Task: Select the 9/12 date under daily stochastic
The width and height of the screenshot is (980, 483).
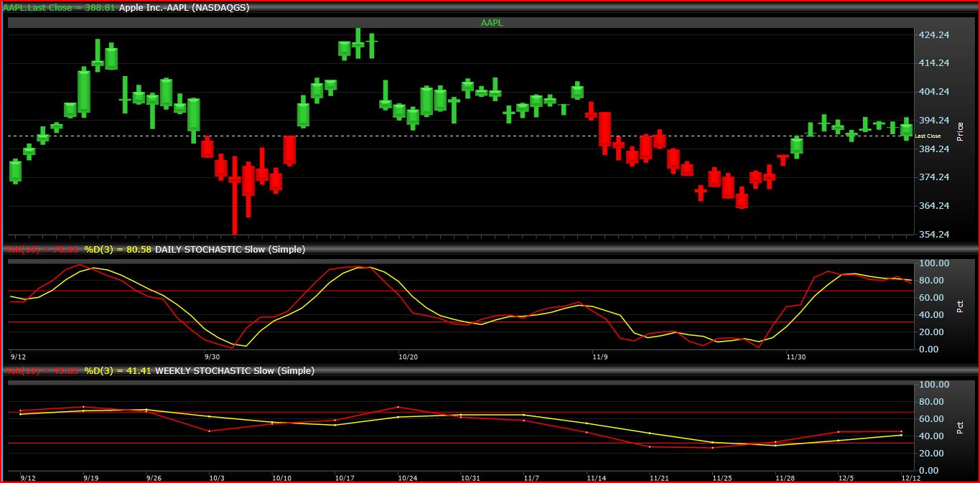Action: pyautogui.click(x=19, y=356)
